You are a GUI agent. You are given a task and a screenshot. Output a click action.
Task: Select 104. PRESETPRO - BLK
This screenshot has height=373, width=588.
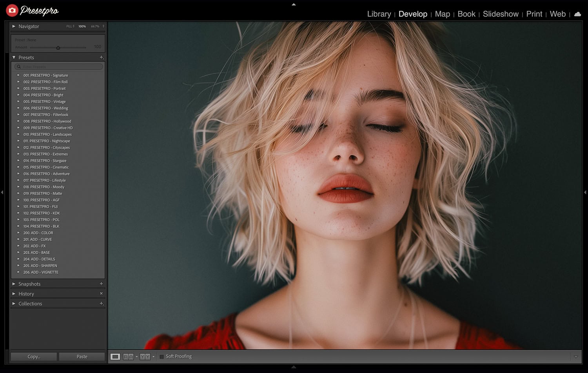(x=41, y=226)
